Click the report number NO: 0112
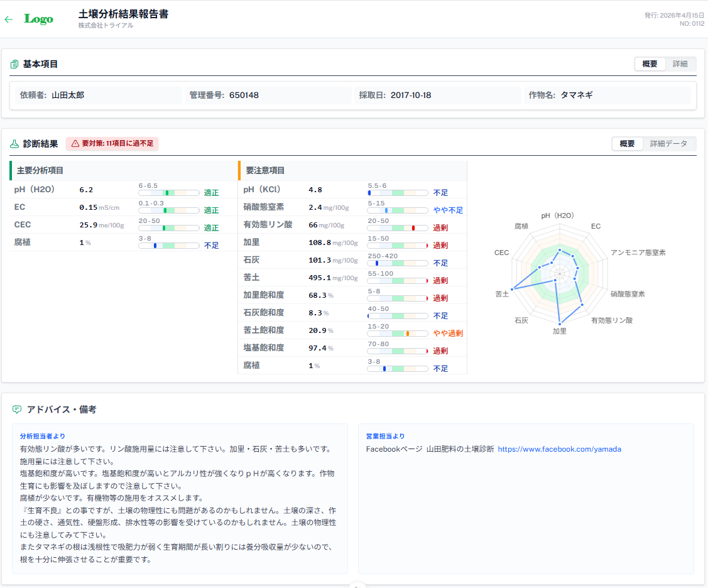The image size is (708, 588). (x=692, y=23)
